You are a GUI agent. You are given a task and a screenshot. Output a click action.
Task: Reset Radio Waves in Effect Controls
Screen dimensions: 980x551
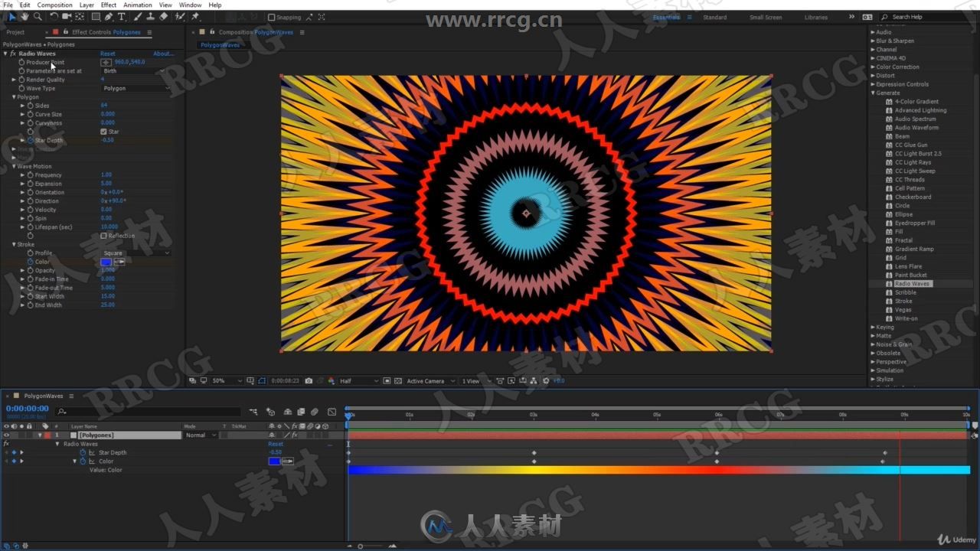(107, 54)
